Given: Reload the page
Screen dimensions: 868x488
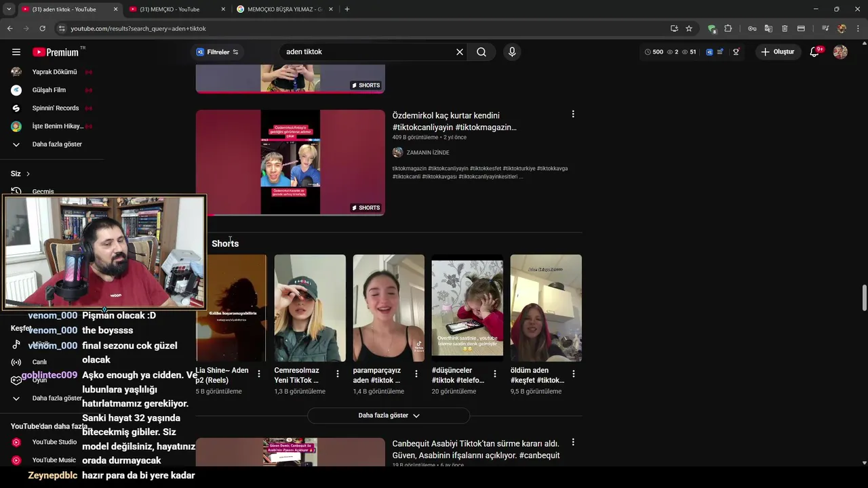Looking at the screenshot, I should tap(42, 28).
